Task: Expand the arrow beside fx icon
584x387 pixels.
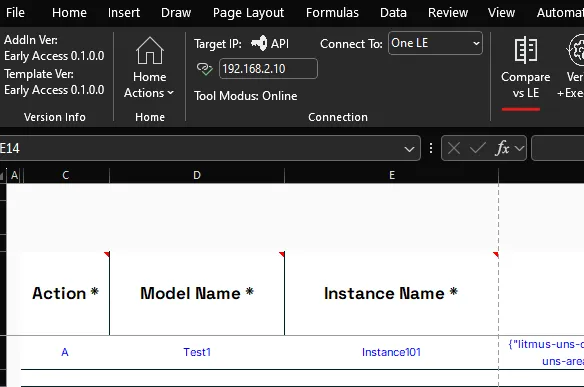Action: [519, 149]
